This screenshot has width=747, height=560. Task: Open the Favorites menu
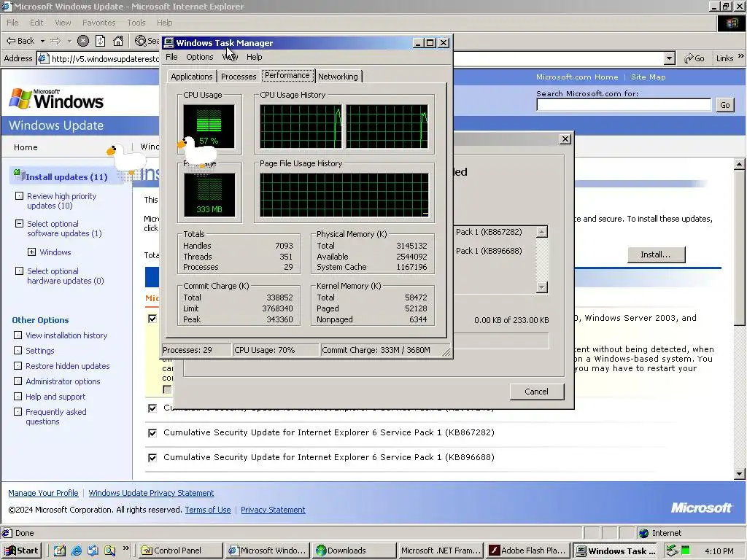[98, 23]
